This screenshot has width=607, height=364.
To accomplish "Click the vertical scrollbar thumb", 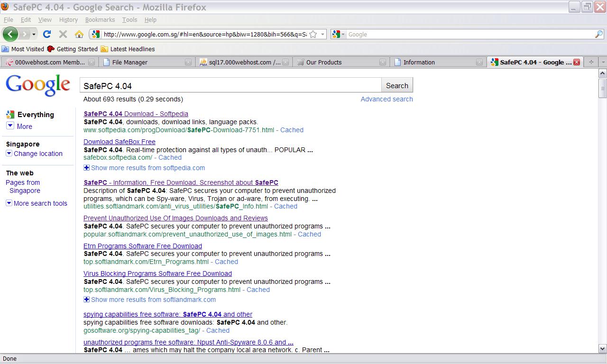I will tap(603, 88).
